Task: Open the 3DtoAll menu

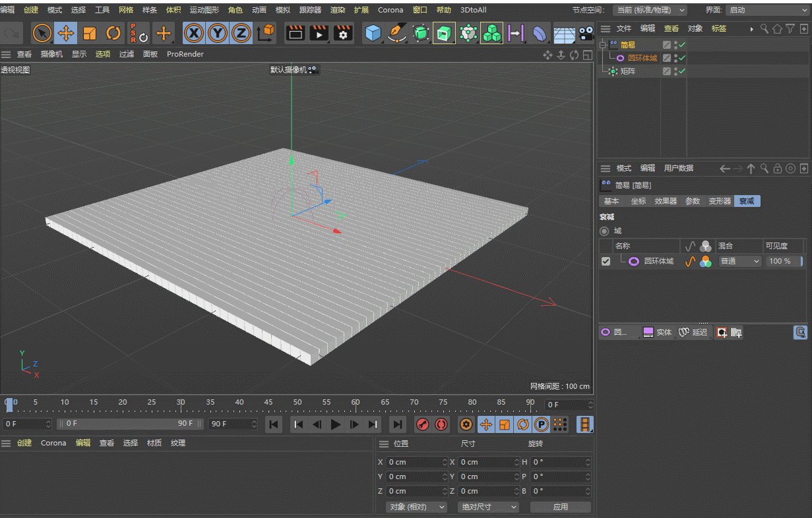Action: pyautogui.click(x=474, y=10)
